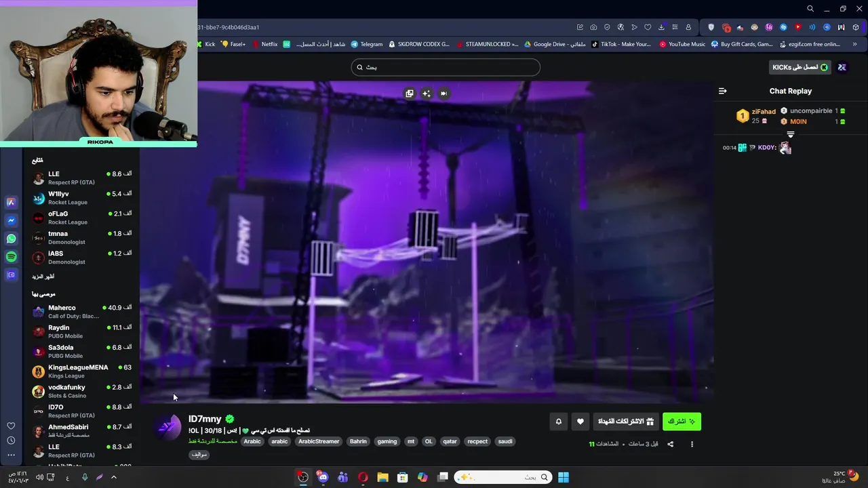Open the YouTube Music bookmark
Image resolution: width=868 pixels, height=488 pixels.
(682, 44)
